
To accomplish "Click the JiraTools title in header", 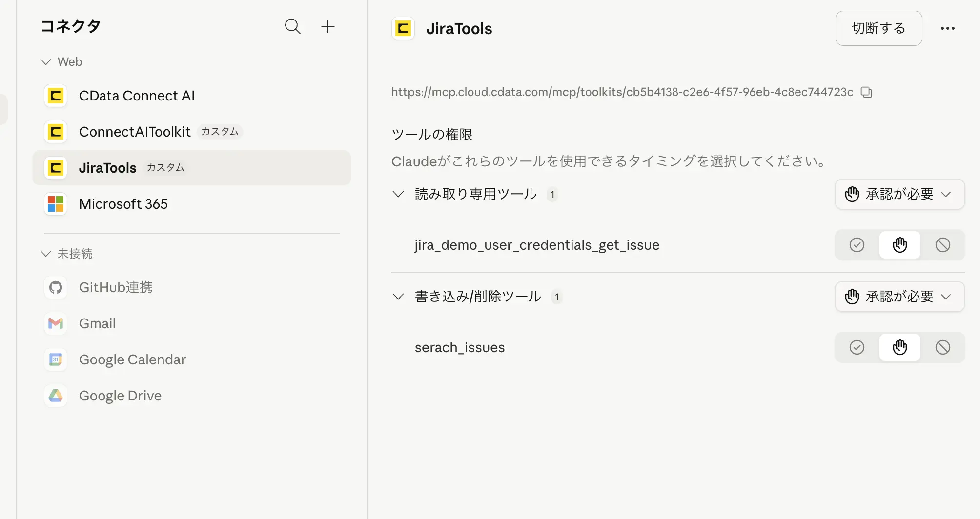I will point(459,29).
